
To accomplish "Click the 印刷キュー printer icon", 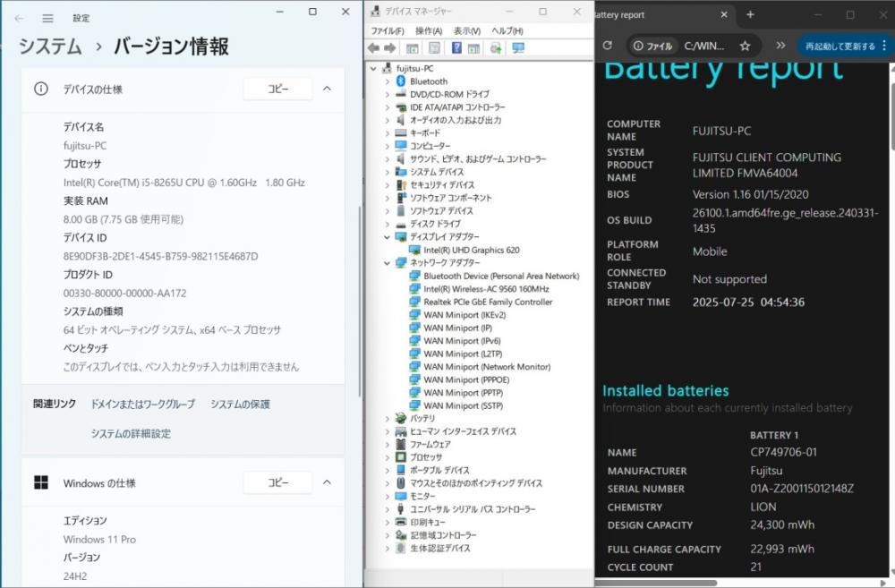I will pyautogui.click(x=401, y=523).
